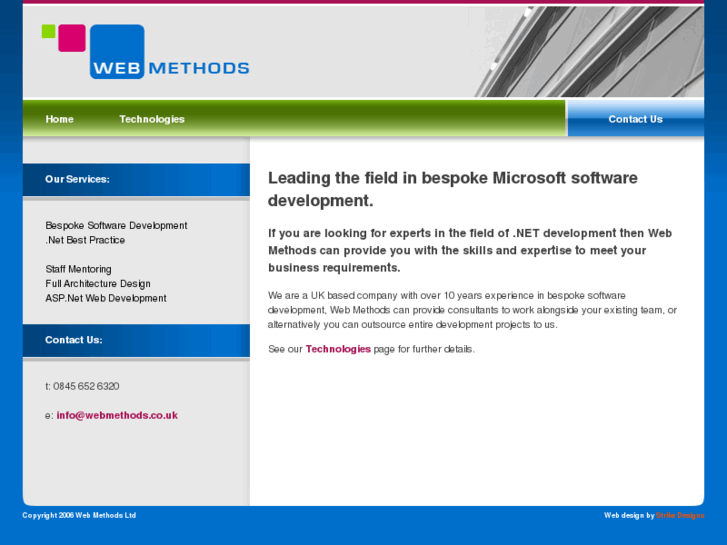Screen dimensions: 727x545
Task: Click the 'UK based company' paragraph
Action: [x=472, y=310]
